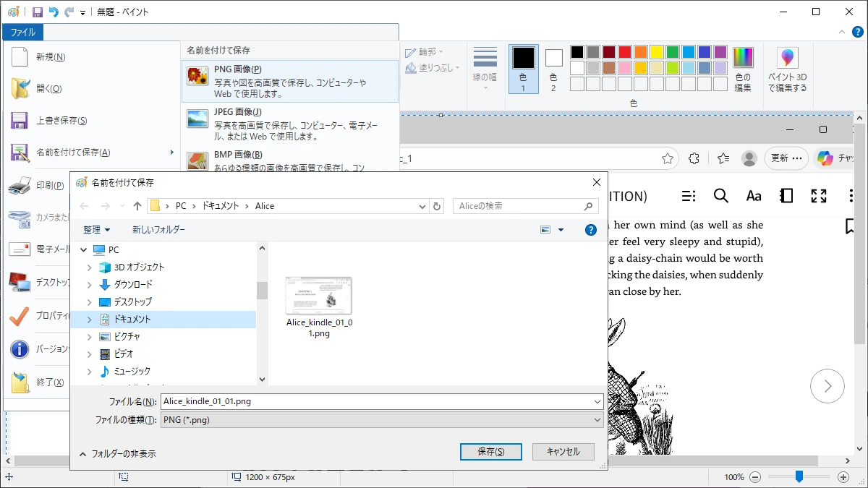Select Color 2 swatch box
This screenshot has width=868, height=488.
pos(553,69)
